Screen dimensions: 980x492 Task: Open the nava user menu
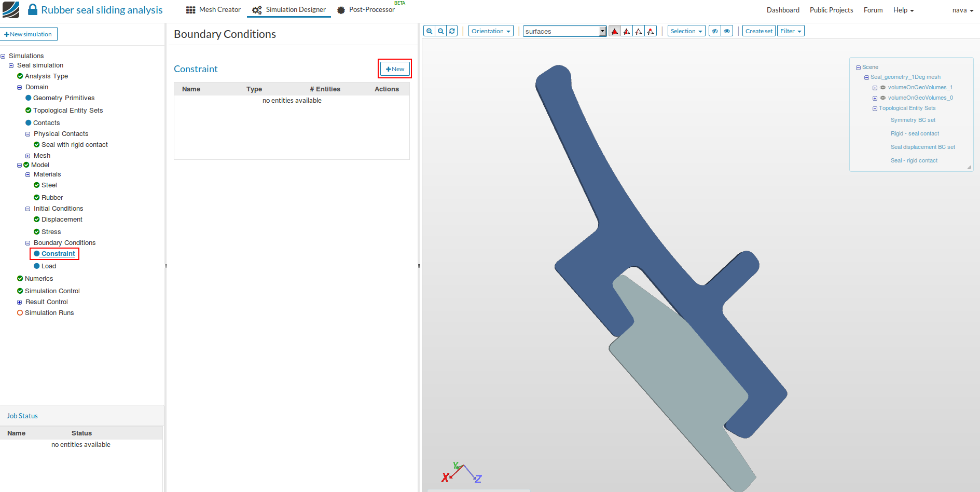click(963, 10)
